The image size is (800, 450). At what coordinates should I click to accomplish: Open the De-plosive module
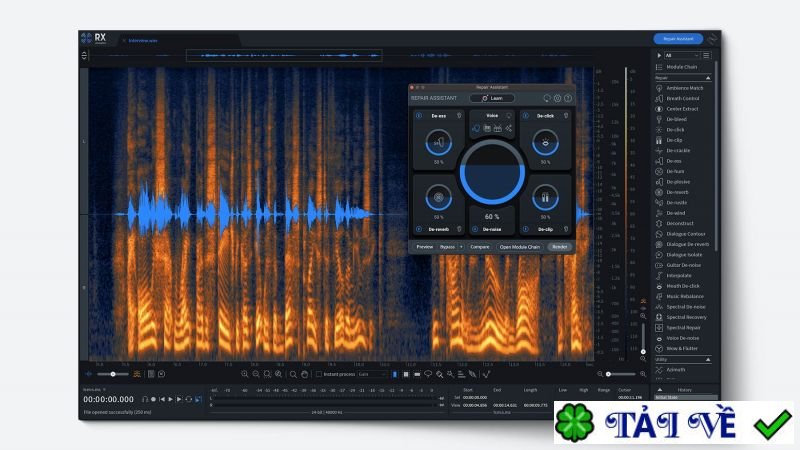click(673, 182)
